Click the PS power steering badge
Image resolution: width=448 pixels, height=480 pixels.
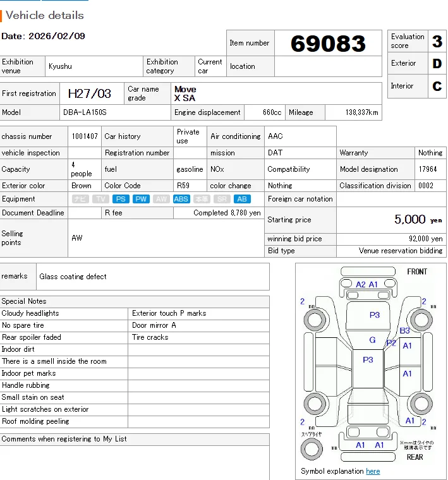[121, 199]
